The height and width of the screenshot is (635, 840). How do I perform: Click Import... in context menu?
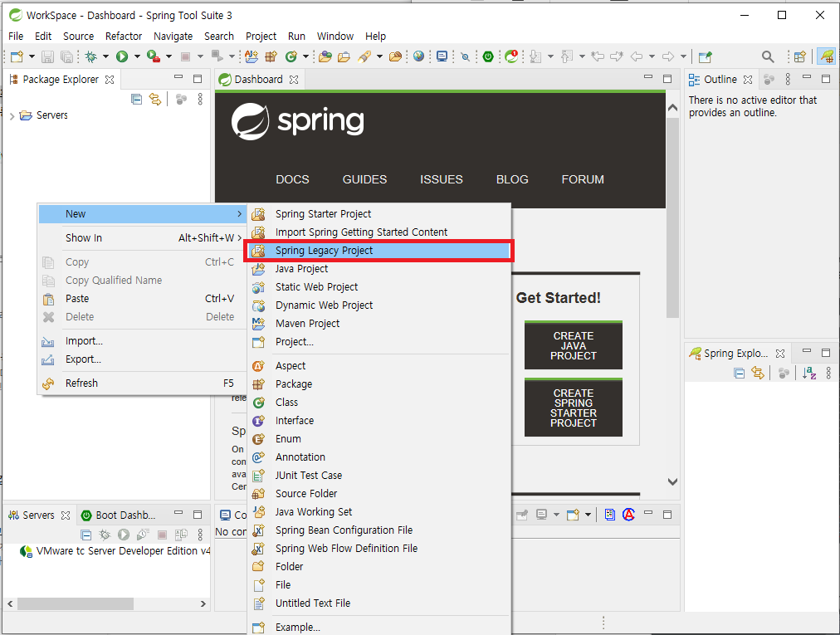click(142, 341)
